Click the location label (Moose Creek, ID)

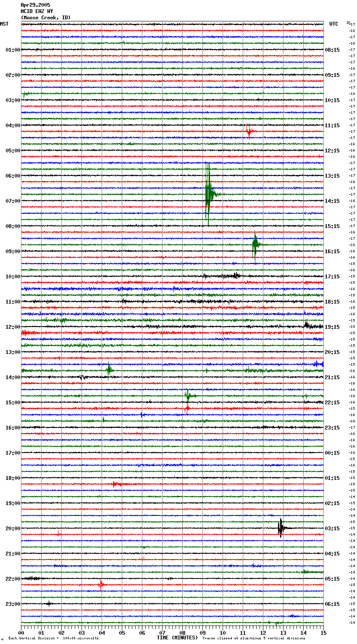click(x=46, y=18)
